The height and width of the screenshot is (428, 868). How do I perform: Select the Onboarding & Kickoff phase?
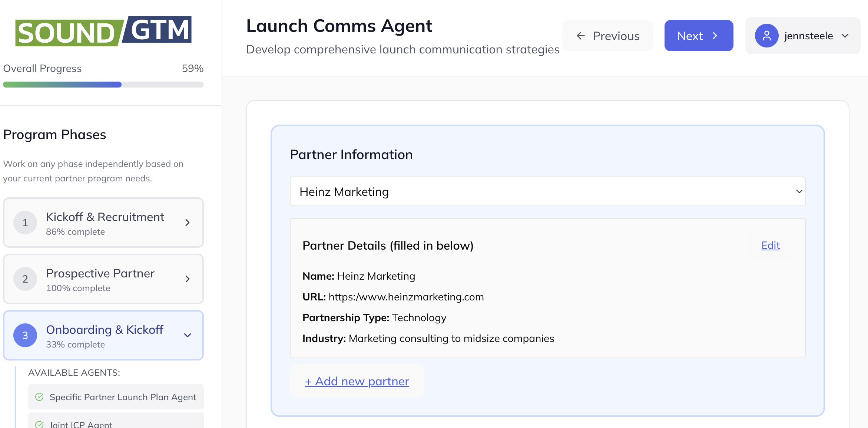[x=103, y=335]
